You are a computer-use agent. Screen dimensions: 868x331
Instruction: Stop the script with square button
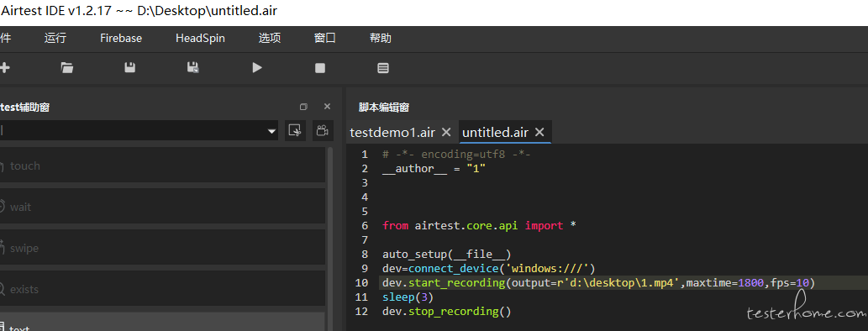coord(320,68)
